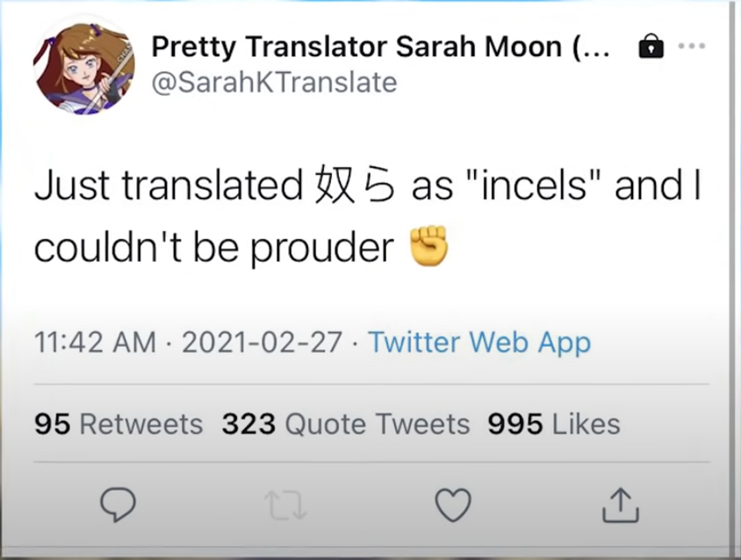The image size is (741, 560).
Task: Click the raised fist emoji
Action: (x=429, y=247)
